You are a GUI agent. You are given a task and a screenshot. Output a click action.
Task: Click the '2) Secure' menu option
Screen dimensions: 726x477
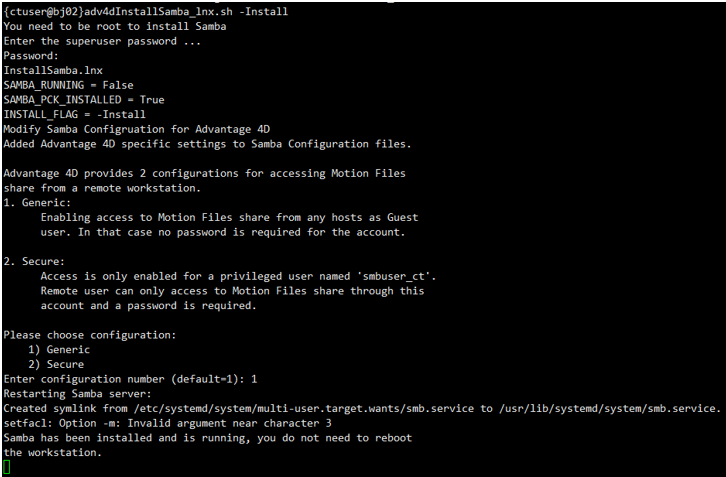point(59,364)
